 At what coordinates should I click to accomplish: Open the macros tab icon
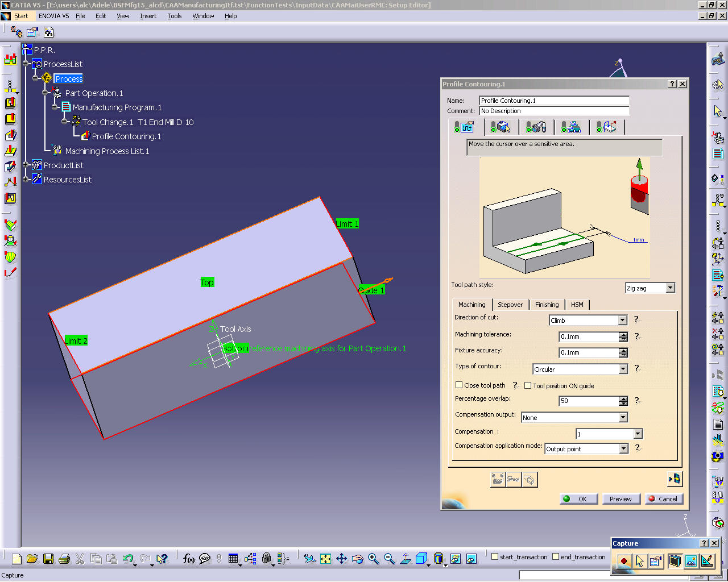click(x=606, y=127)
